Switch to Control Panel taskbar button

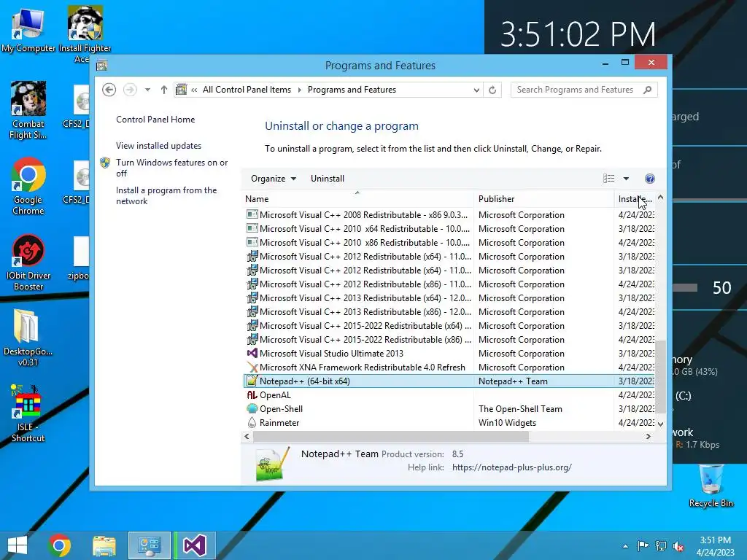(149, 545)
